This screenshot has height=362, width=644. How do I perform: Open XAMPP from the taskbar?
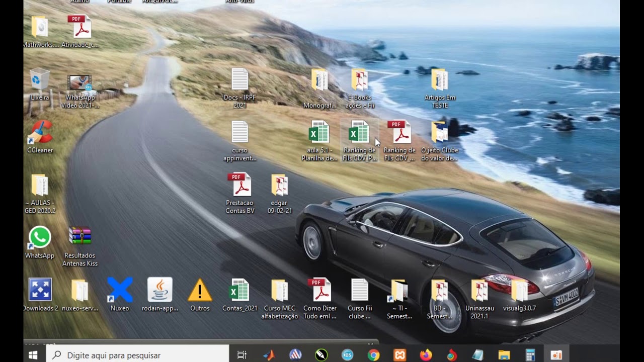pyautogui.click(x=400, y=355)
